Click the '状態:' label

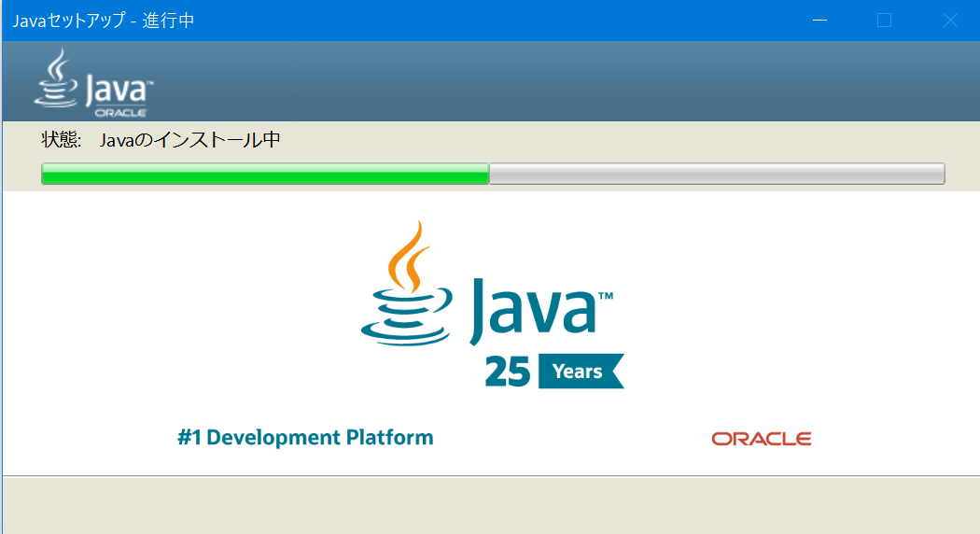point(62,139)
